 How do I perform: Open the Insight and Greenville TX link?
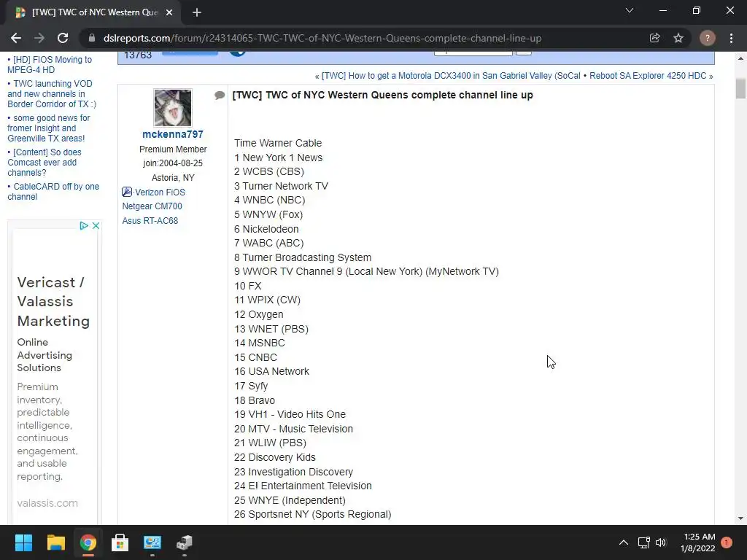[x=49, y=128]
